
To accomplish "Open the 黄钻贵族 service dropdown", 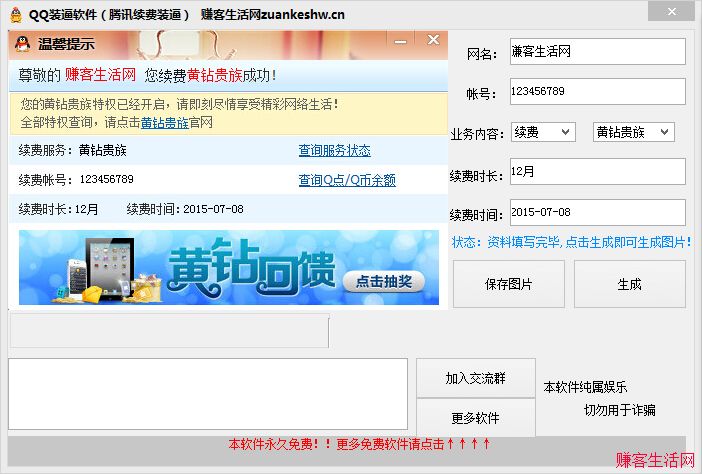I will pos(634,132).
